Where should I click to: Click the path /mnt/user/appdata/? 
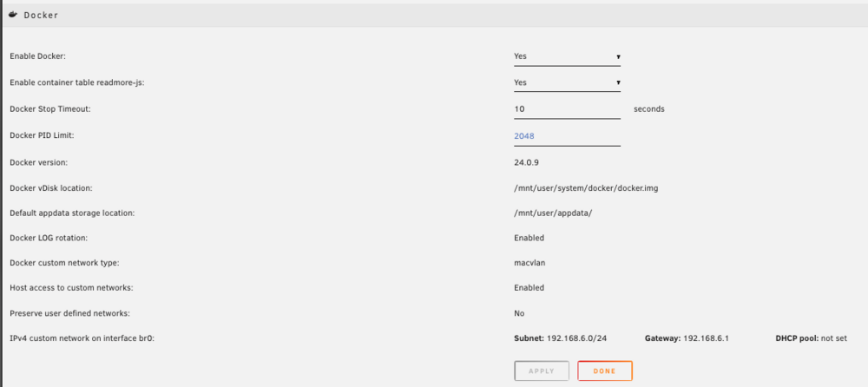[x=554, y=213]
